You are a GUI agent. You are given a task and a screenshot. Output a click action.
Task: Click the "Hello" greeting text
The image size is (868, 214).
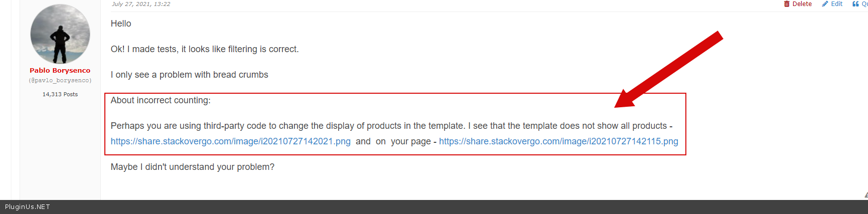click(121, 24)
